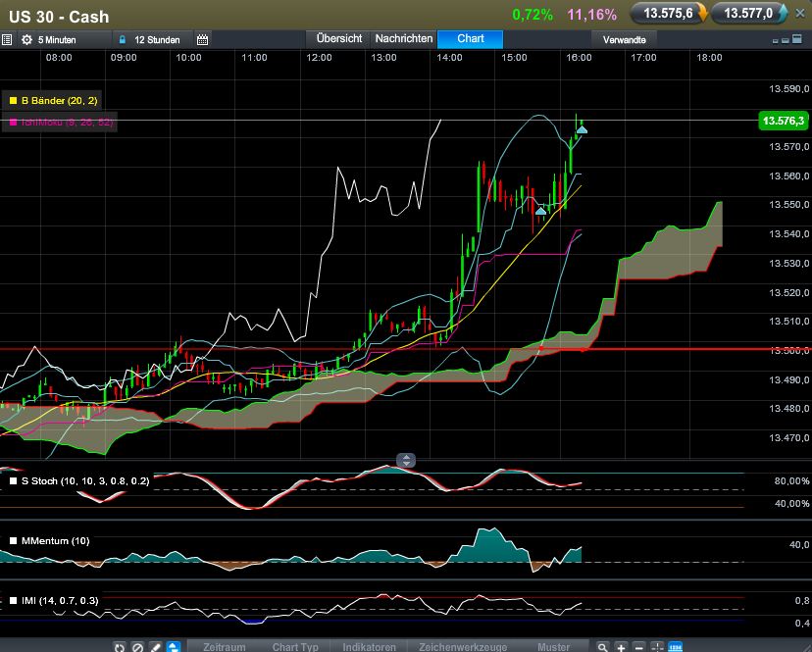The height and width of the screenshot is (652, 812).
Task: Click the lock icon beside 12 Stunden
Action: coord(123,39)
